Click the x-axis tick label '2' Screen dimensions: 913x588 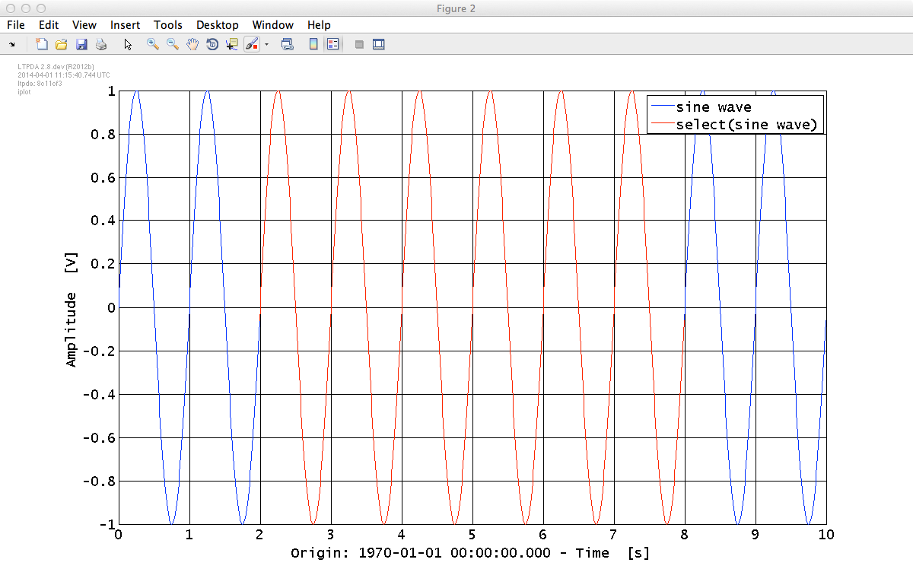point(260,535)
